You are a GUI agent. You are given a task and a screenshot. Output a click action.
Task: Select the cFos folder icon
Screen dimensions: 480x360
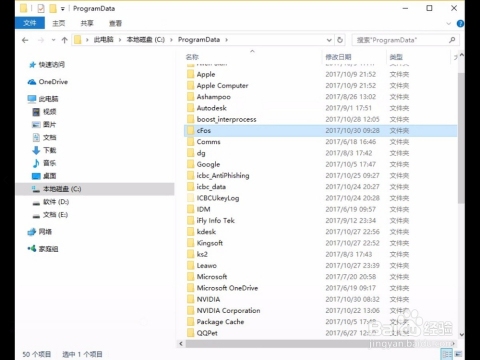[x=191, y=130]
